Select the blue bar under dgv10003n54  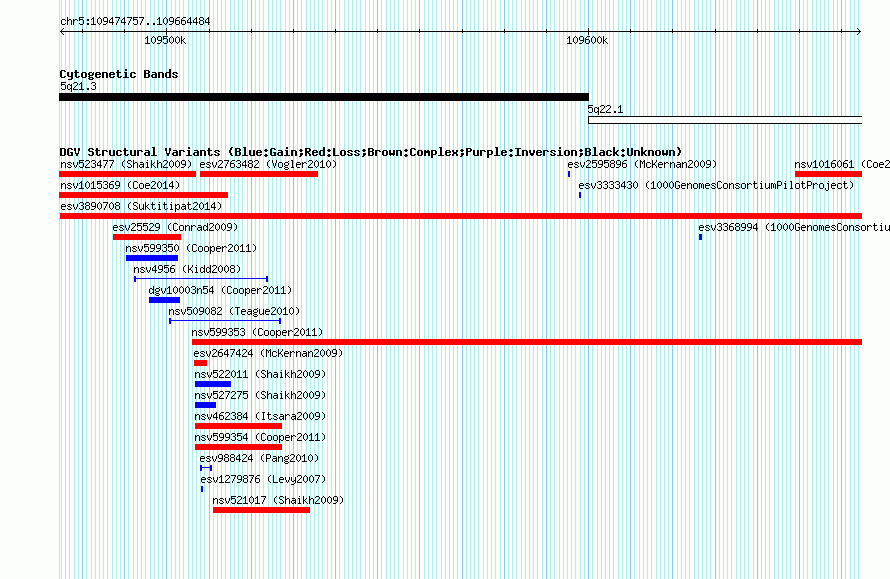[164, 300]
